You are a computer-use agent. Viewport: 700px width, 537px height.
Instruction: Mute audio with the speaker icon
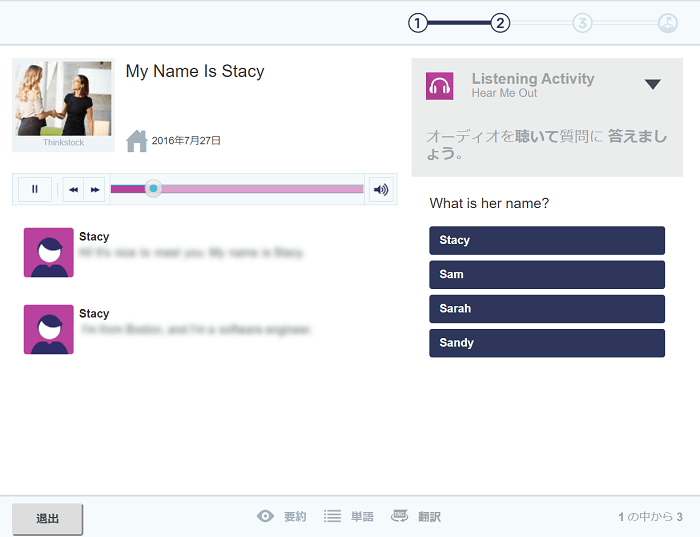coord(380,189)
